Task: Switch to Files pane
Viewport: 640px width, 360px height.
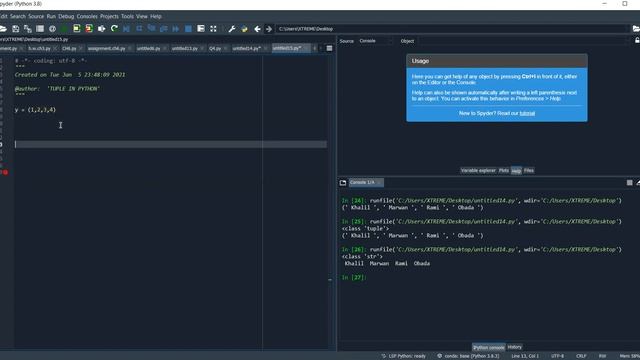Action: (x=529, y=171)
